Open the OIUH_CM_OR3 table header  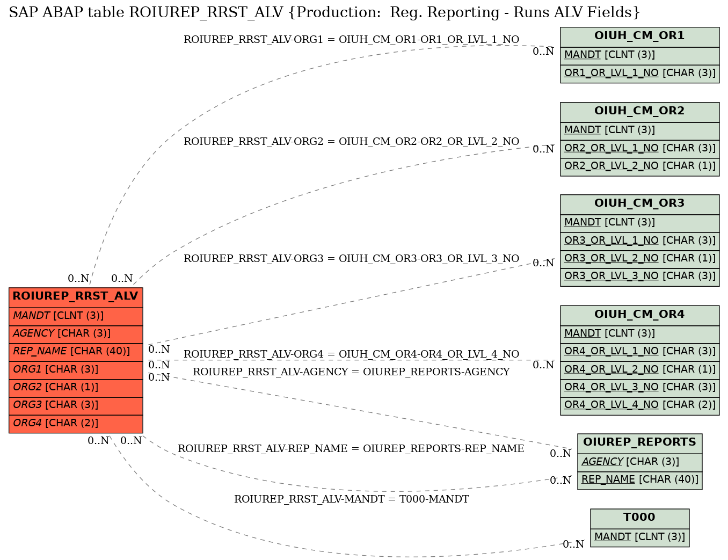(x=639, y=204)
